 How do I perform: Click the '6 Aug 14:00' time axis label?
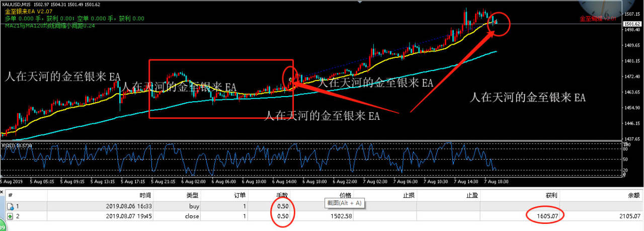click(x=285, y=181)
